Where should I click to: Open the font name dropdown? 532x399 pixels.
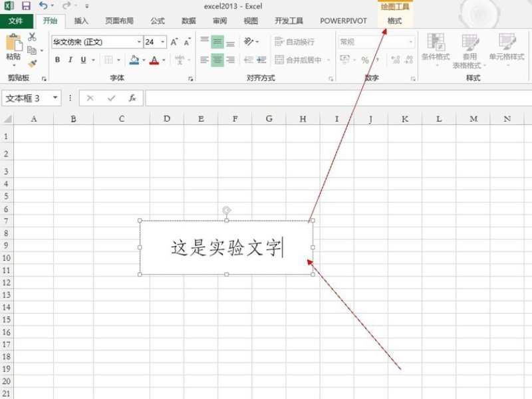[x=140, y=43]
